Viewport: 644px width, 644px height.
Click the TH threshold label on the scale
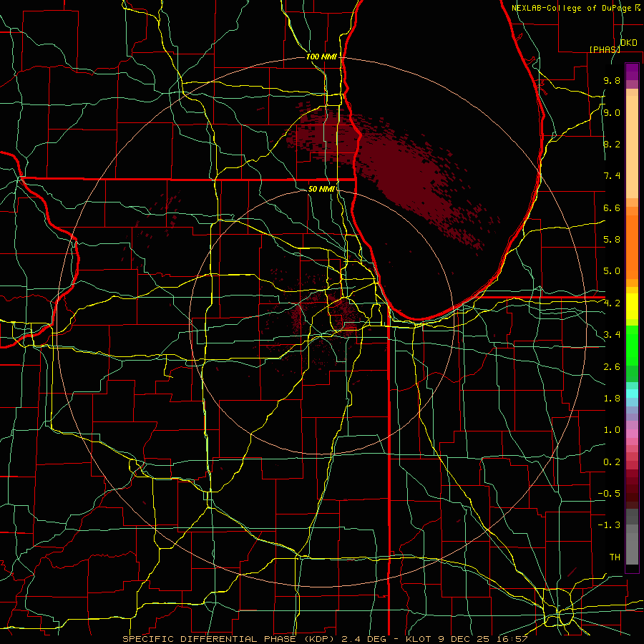click(615, 557)
